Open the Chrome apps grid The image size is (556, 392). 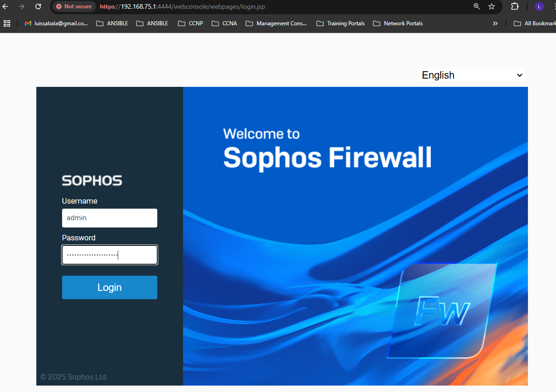pyautogui.click(x=7, y=23)
